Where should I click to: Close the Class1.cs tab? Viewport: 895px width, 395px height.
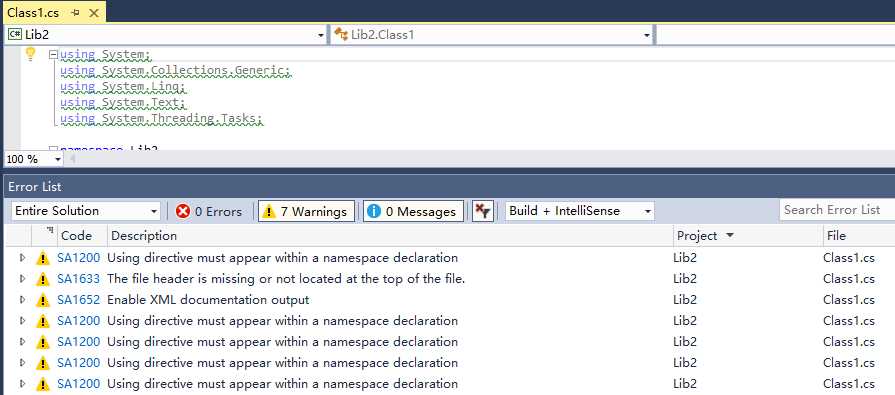coord(94,13)
